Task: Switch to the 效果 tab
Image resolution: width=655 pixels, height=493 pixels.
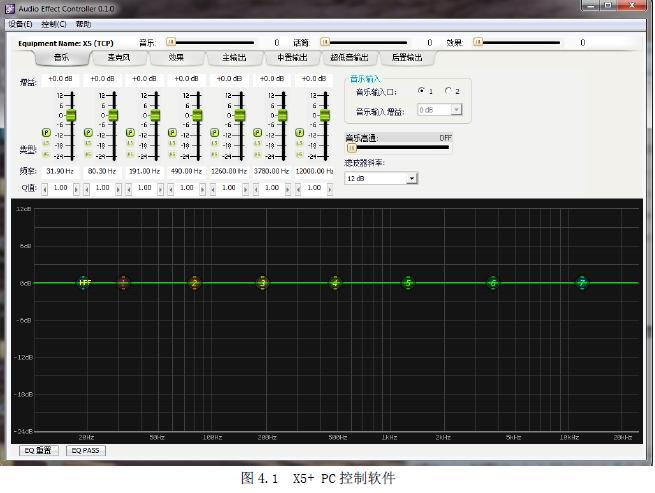Action: pyautogui.click(x=176, y=58)
